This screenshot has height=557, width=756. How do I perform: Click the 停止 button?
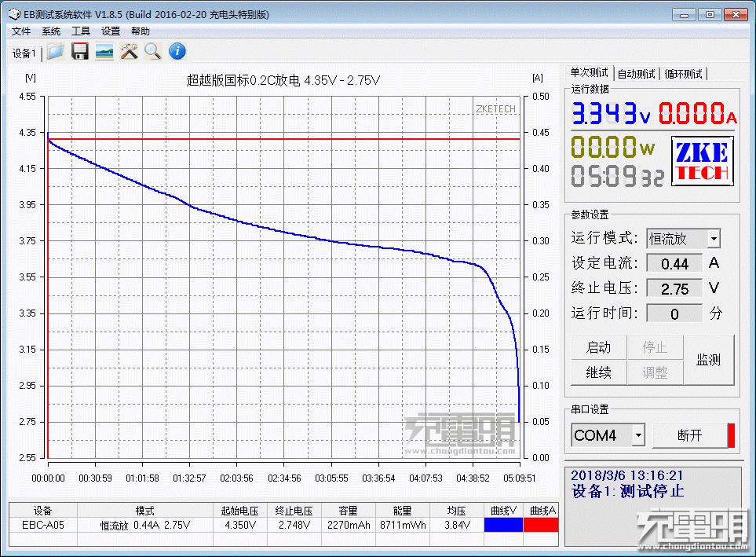(655, 347)
